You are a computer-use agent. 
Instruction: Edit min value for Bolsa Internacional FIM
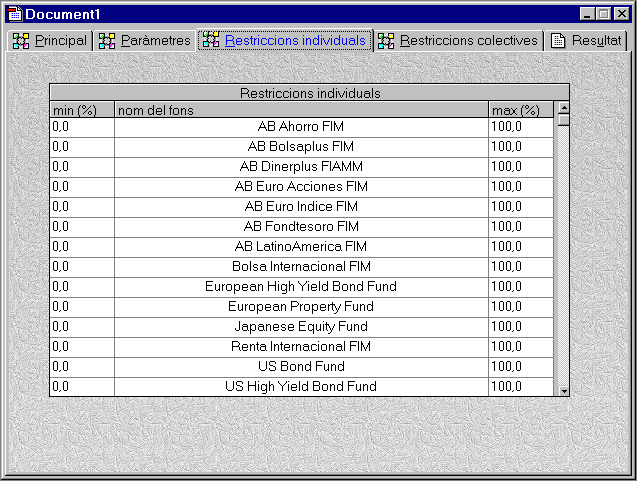point(82,267)
